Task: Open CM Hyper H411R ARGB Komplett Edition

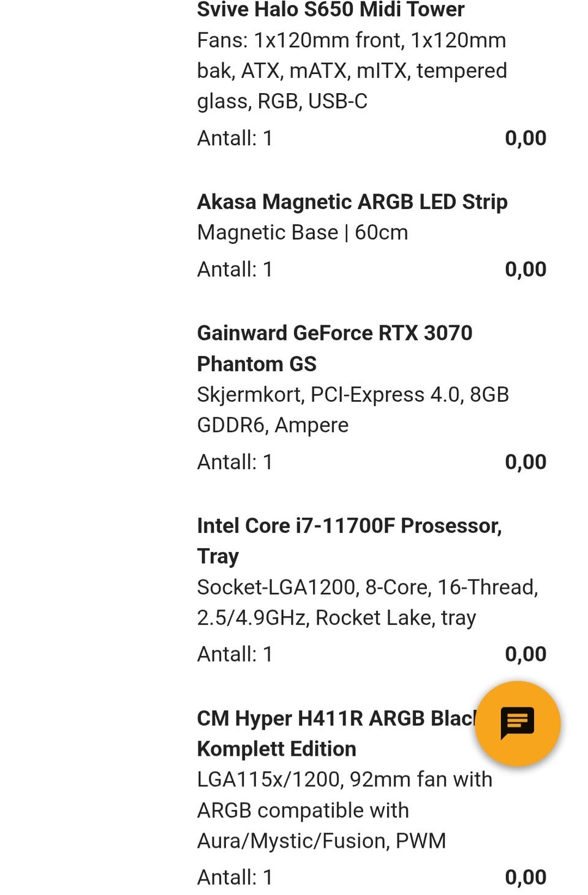Action: coord(336,733)
